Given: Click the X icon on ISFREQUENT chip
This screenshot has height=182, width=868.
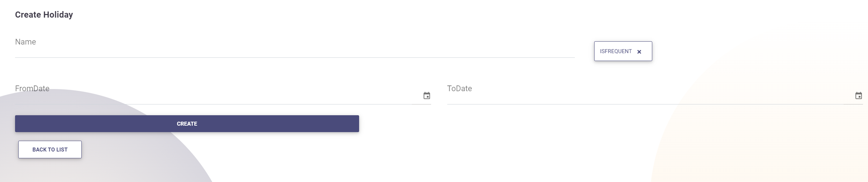Looking at the screenshot, I should click(x=639, y=52).
